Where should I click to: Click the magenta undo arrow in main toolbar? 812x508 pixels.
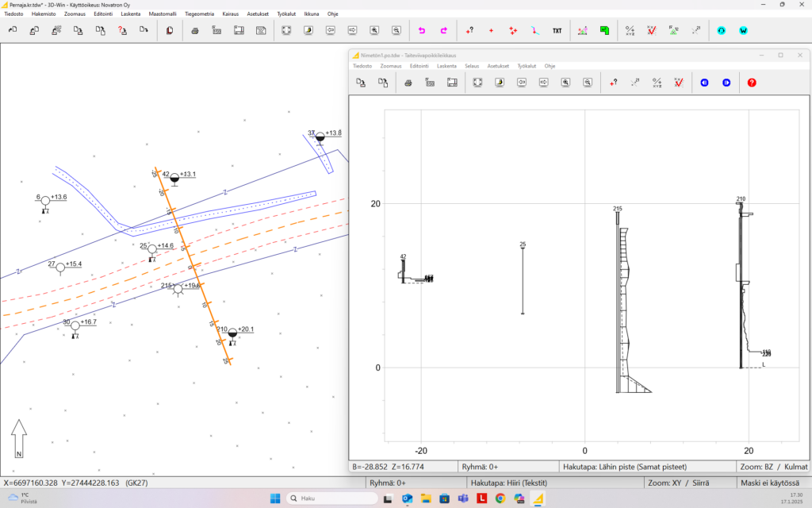[422, 30]
